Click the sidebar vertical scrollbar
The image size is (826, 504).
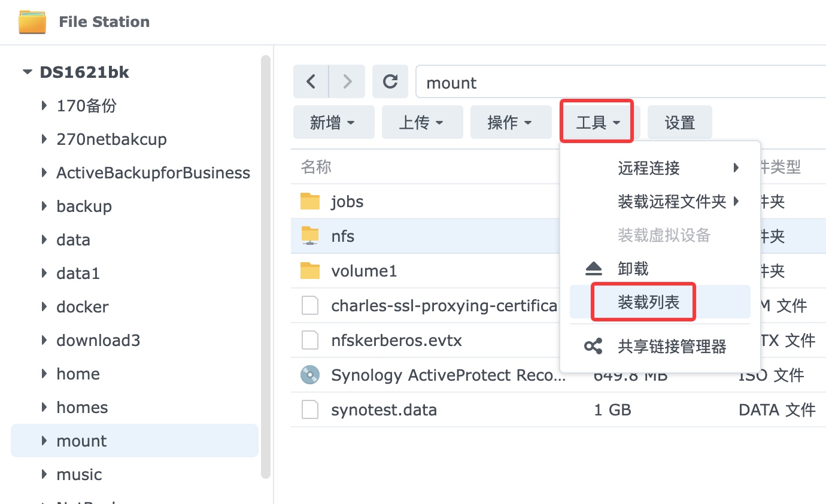point(266,263)
